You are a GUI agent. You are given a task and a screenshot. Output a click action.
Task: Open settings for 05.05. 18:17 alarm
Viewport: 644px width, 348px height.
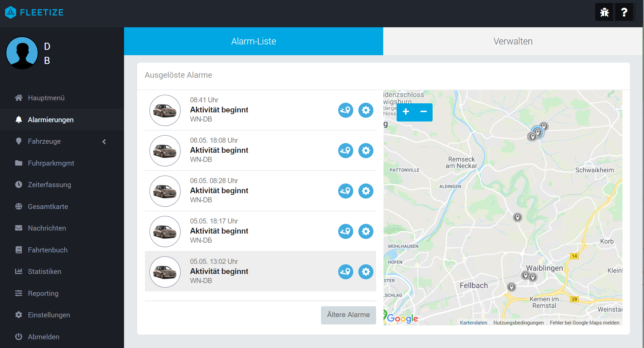366,231
